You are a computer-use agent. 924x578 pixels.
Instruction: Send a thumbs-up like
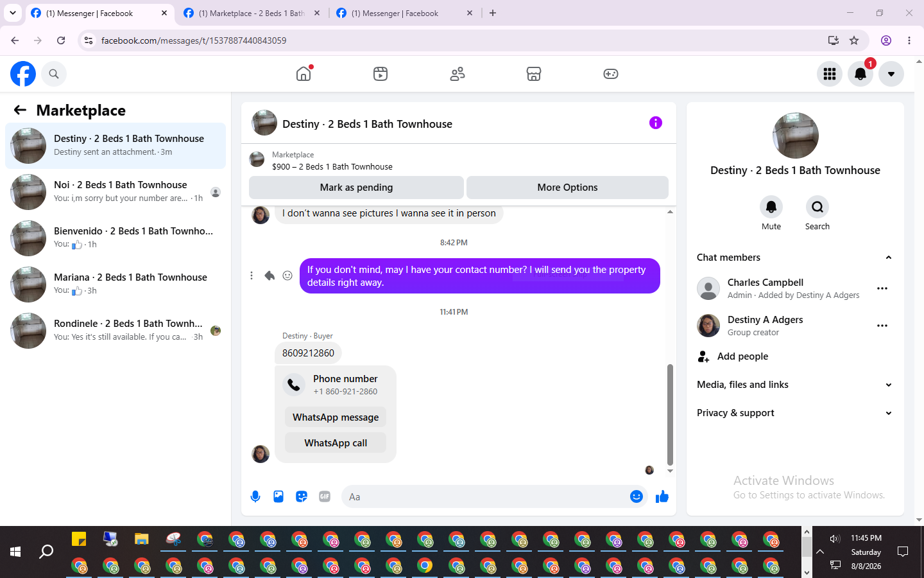[662, 496]
